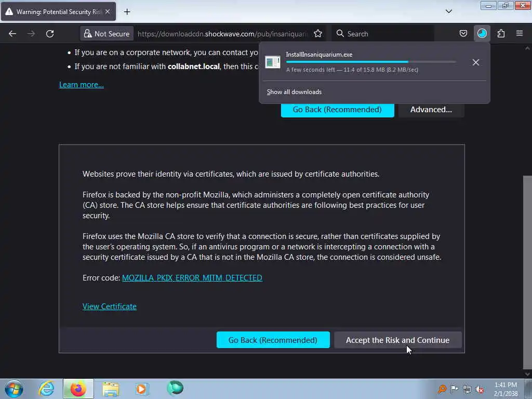Image resolution: width=532 pixels, height=399 pixels.
Task: Click Accept the Risk and Continue
Action: (397, 340)
